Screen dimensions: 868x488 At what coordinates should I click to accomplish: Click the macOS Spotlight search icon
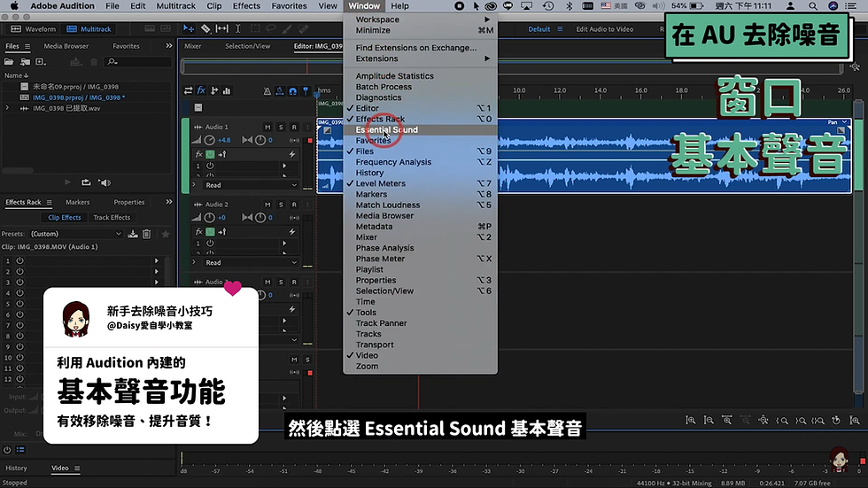[813, 6]
